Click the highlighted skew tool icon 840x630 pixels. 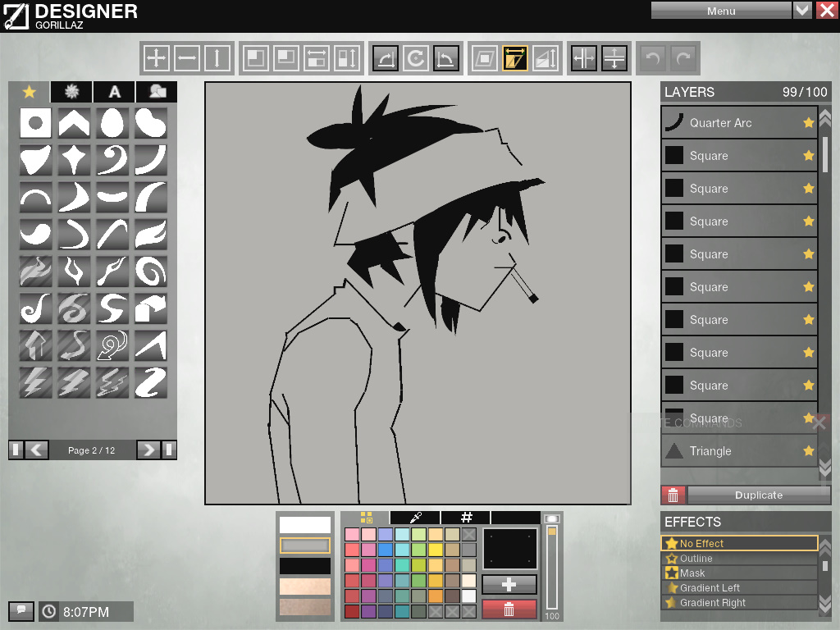coord(515,58)
